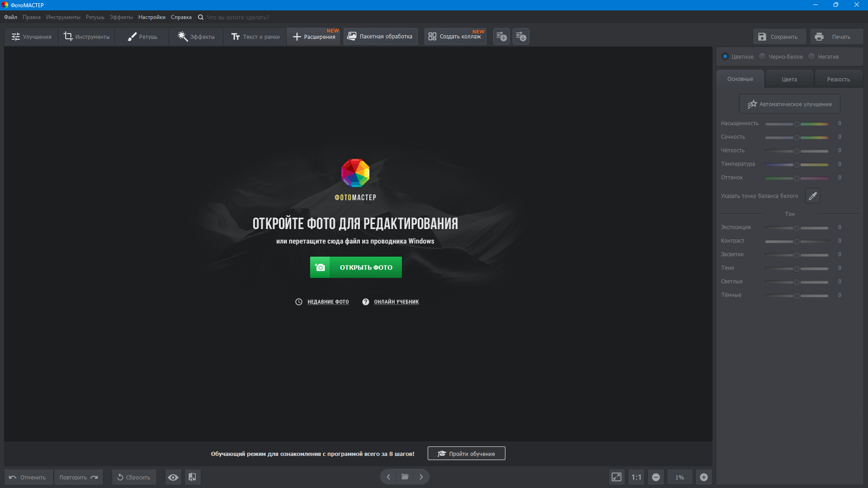Click the green Открыть фото button
This screenshot has height=488, width=868.
(x=356, y=267)
